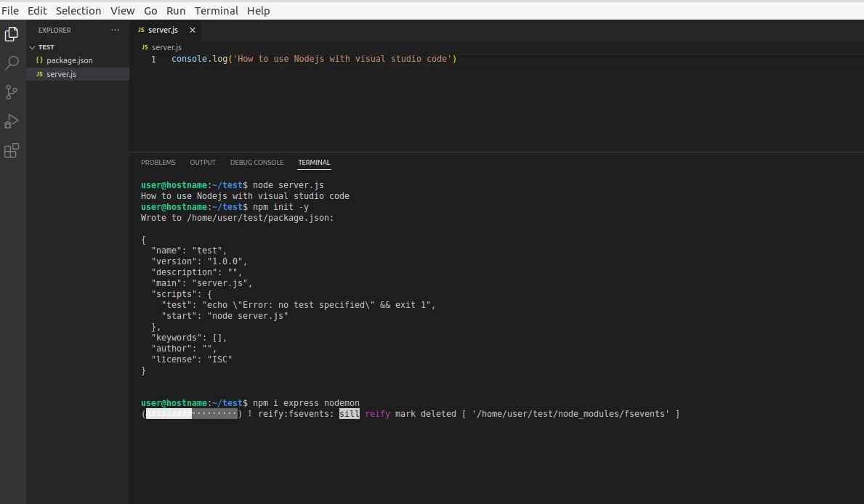
Task: Select the Source Control icon
Action: coord(11,92)
